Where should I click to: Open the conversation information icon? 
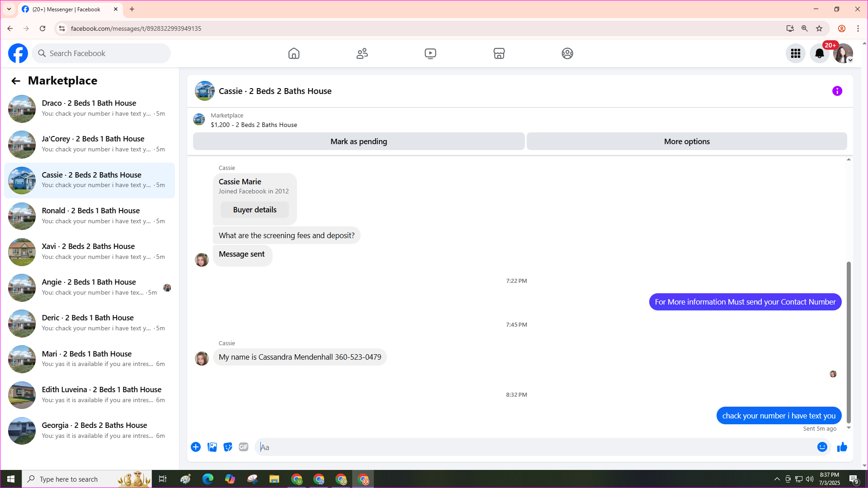(837, 91)
